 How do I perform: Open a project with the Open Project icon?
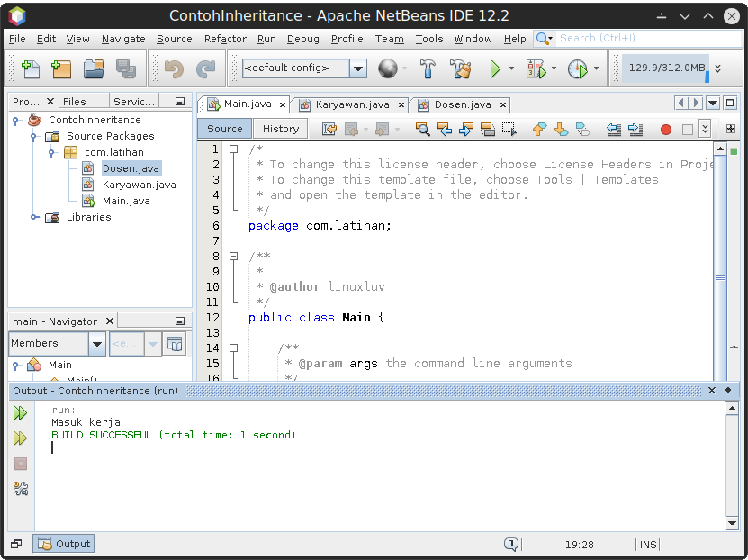pyautogui.click(x=93, y=68)
